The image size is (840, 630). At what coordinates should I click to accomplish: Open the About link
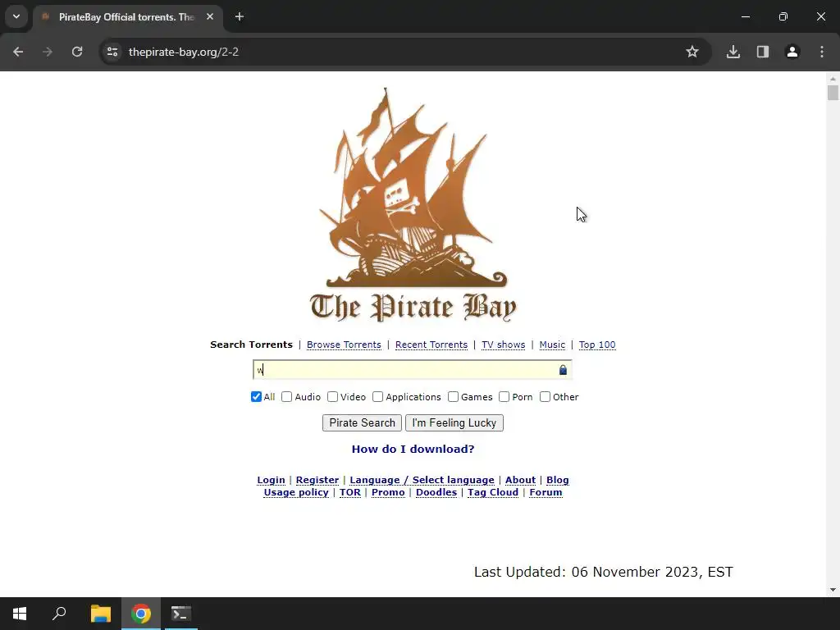520,480
